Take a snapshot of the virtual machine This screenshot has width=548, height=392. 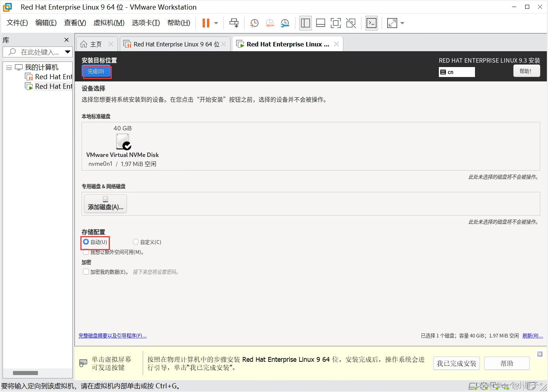(254, 23)
